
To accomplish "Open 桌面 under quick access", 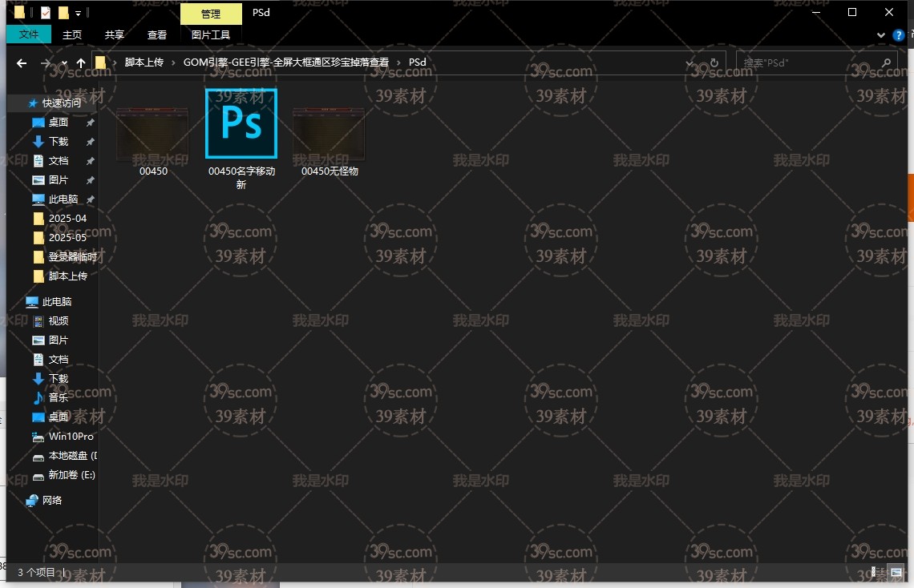I will click(x=59, y=123).
